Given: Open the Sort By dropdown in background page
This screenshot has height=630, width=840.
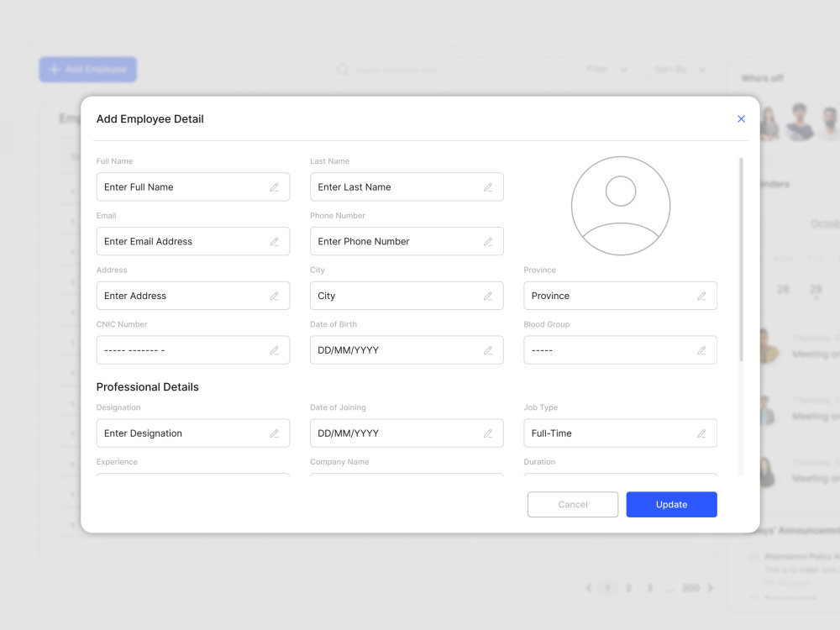Looking at the screenshot, I should click(x=681, y=70).
